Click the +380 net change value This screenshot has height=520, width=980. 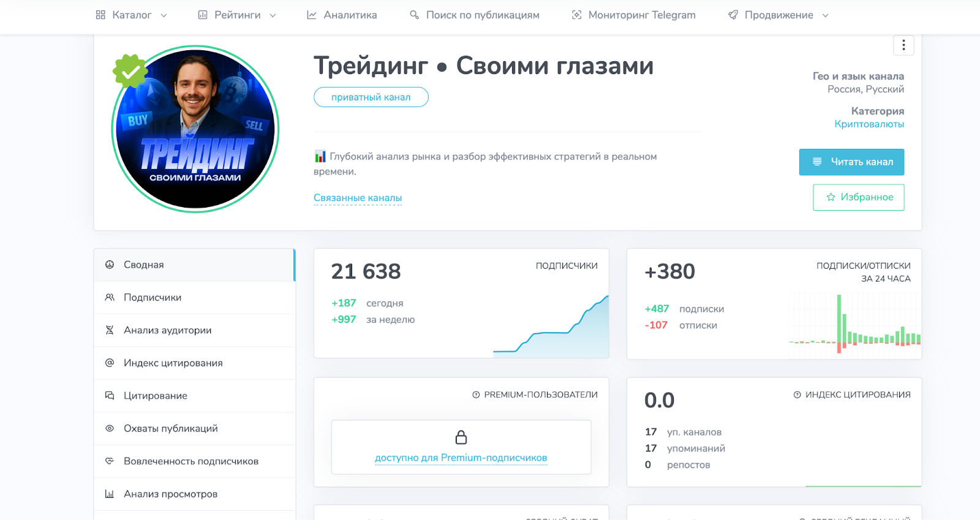point(669,271)
